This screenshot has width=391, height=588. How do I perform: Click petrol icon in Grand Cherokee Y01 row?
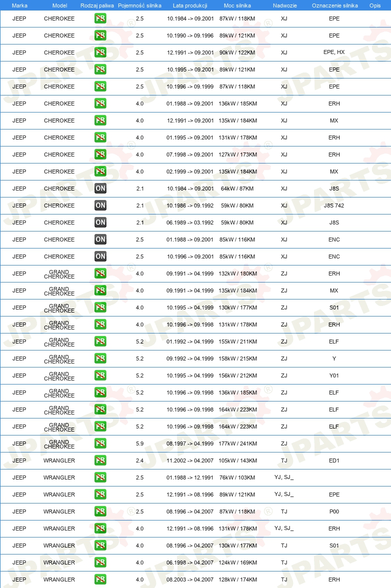[100, 375]
